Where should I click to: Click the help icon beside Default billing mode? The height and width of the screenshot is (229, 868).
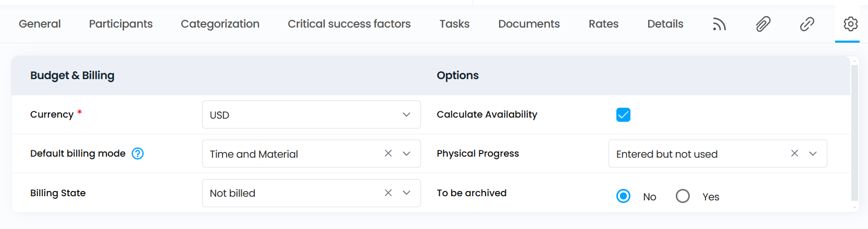pyautogui.click(x=138, y=154)
